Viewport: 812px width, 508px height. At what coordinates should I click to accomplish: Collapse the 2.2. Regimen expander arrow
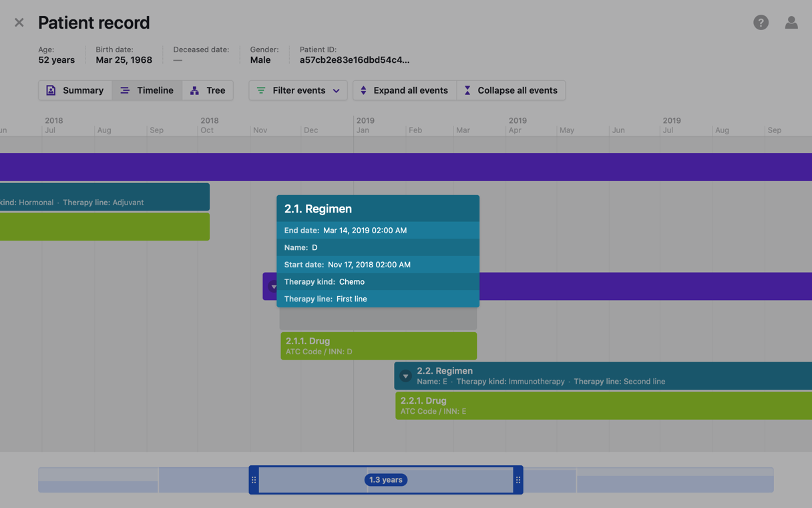tap(405, 376)
